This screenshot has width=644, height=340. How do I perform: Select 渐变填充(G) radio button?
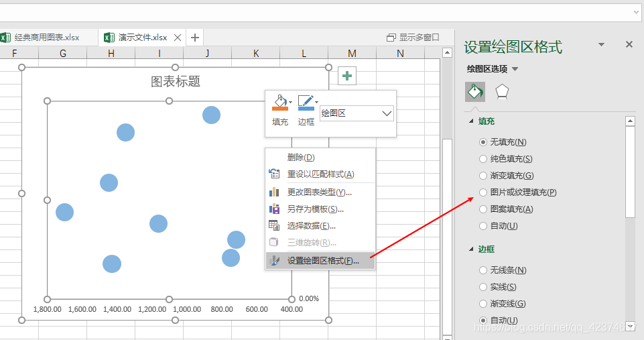[x=483, y=176]
